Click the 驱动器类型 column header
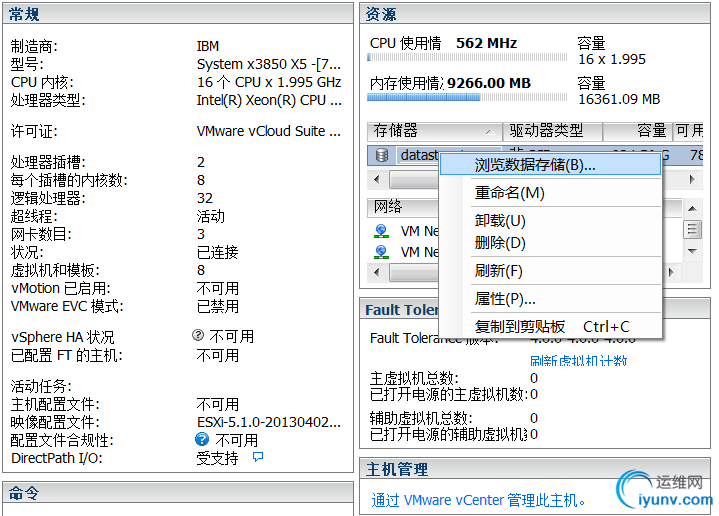 (552, 131)
